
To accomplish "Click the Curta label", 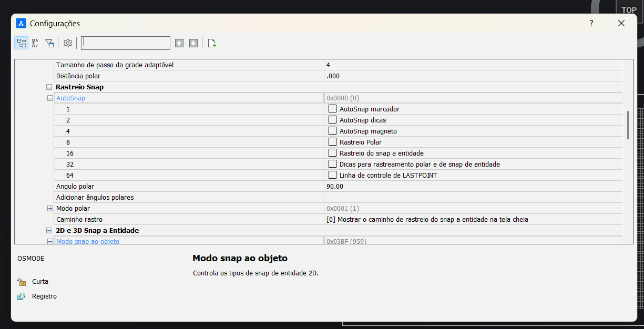I will (40, 282).
